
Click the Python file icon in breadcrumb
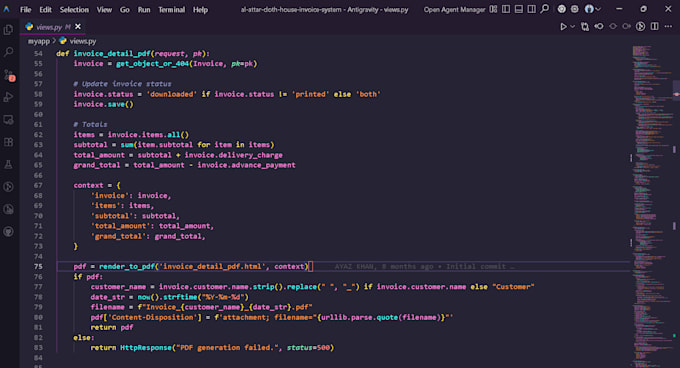[63, 41]
